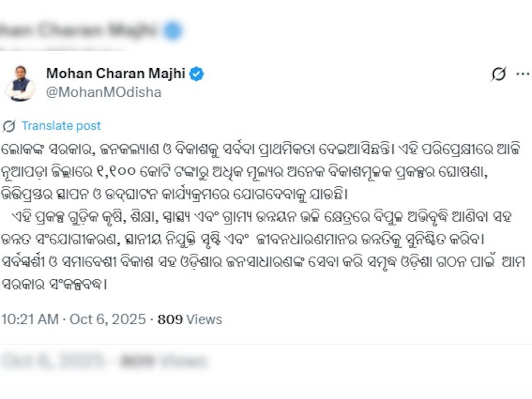Click the blue verified badge beside the sharp name
The height and width of the screenshot is (399, 532).
[x=196, y=74]
